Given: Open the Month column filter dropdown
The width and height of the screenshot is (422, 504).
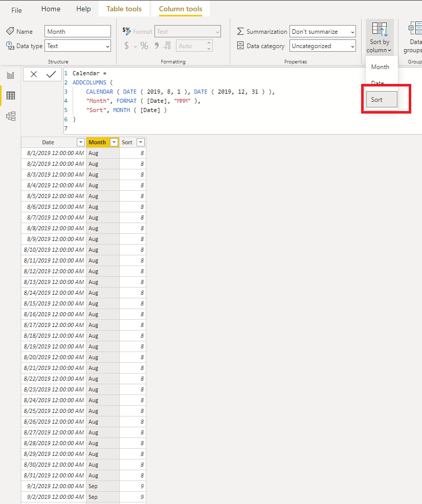Looking at the screenshot, I should pos(114,142).
